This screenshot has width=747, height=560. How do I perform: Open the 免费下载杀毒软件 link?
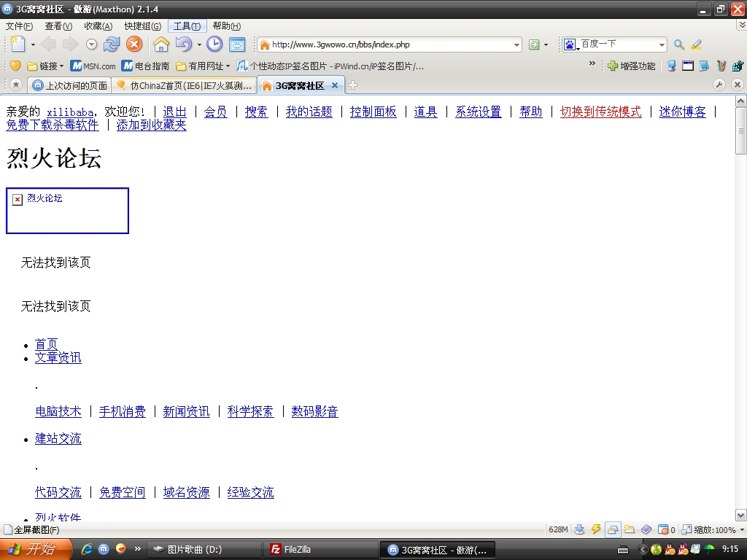pos(53,125)
